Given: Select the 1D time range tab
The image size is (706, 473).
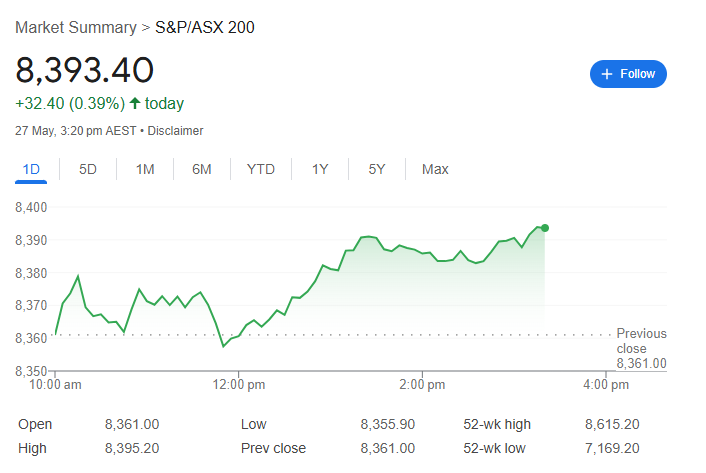Looking at the screenshot, I should 31,169.
